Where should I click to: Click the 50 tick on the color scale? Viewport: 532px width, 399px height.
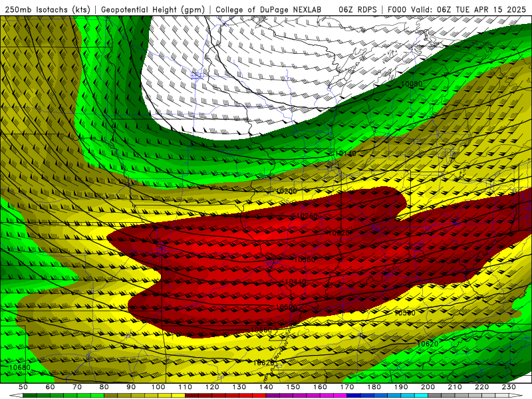[x=23, y=387]
